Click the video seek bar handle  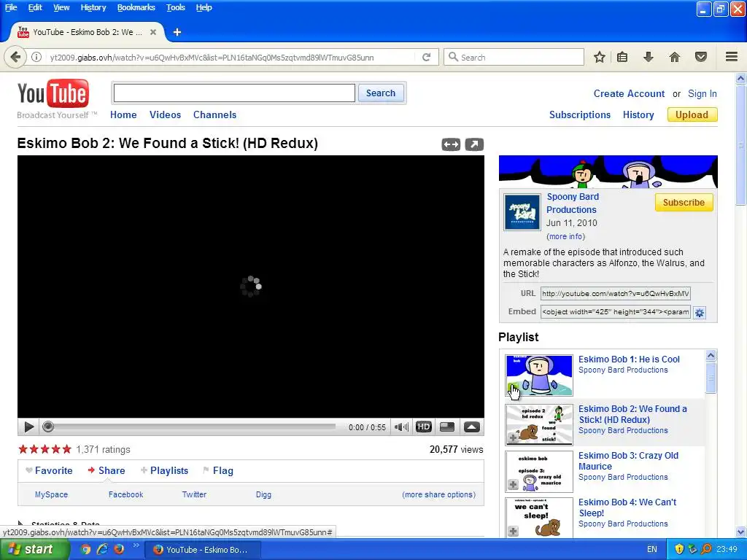point(47,427)
